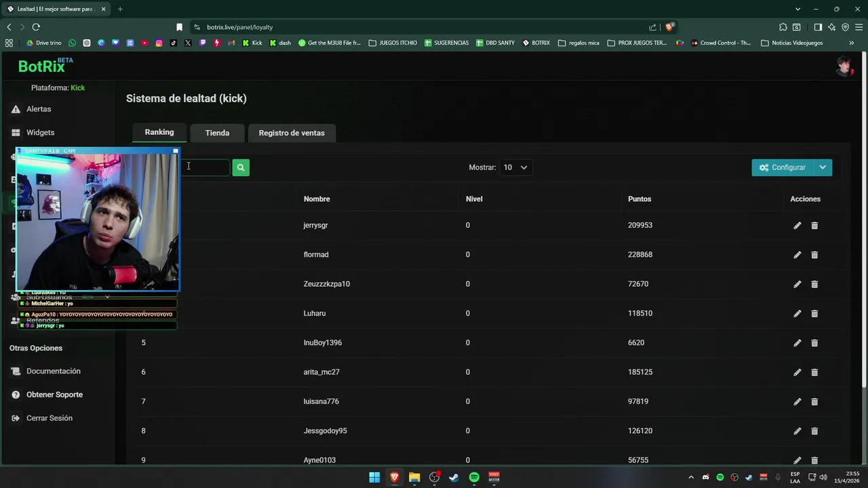Viewport: 868px width, 488px height.
Task: Open browser tab list chevron
Action: point(797,9)
